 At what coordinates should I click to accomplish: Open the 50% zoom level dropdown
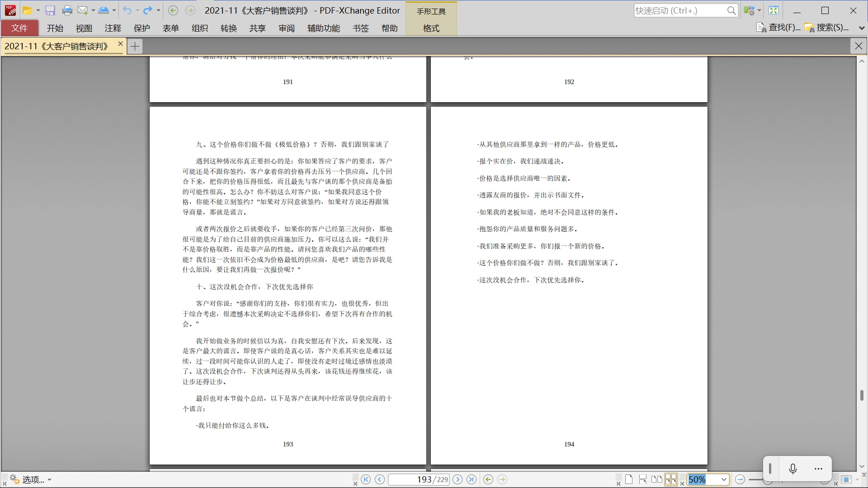click(x=724, y=479)
